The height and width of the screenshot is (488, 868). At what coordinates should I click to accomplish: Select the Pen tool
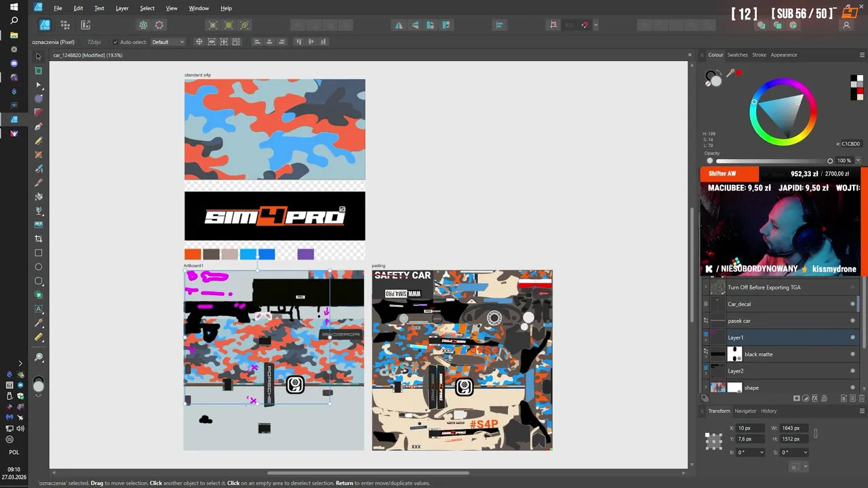[39, 127]
